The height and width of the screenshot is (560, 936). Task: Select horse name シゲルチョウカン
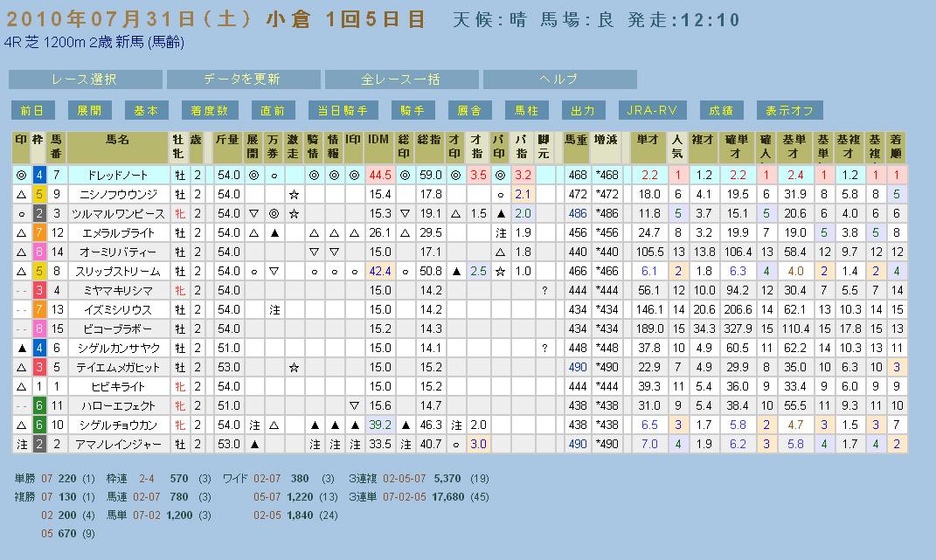pyautogui.click(x=118, y=425)
